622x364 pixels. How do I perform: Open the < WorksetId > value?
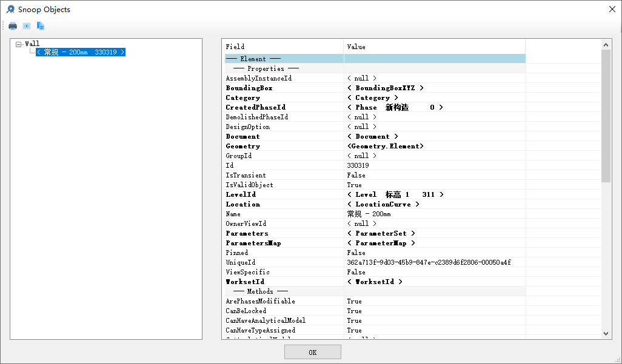pos(375,282)
